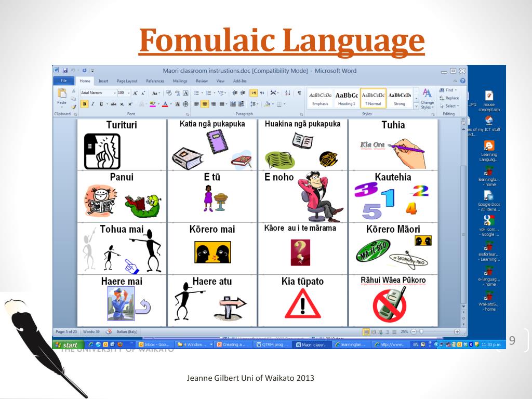Click the Cut scissors icon

74,91
